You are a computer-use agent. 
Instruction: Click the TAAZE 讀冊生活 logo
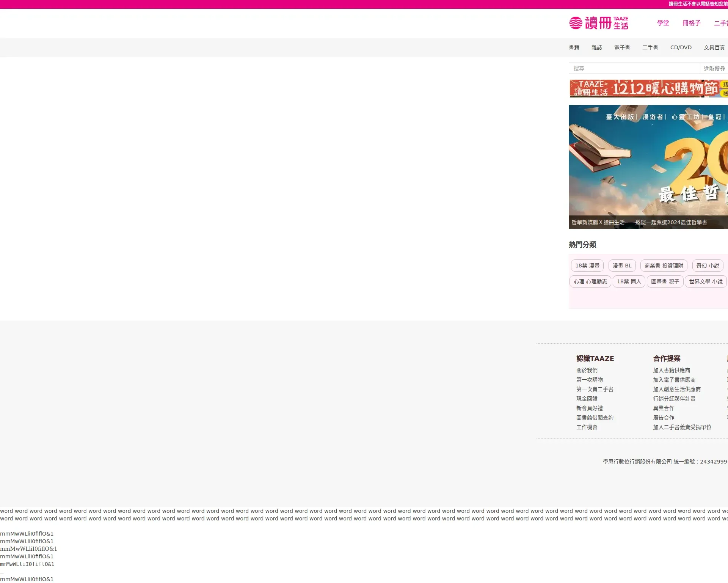click(598, 23)
